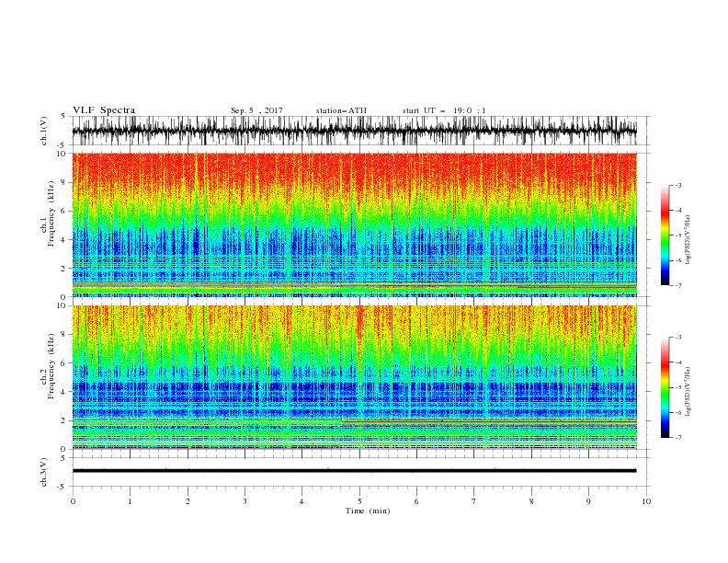Select the date text 'Sep. 5 , 2017'
The image size is (728, 563).
[x=256, y=110]
